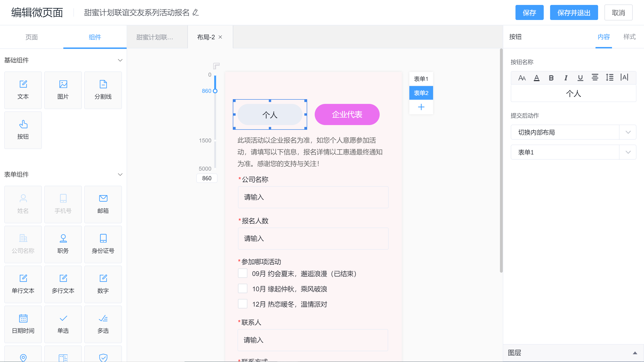Viewport: 644px width, 362px height.
Task: Edit the page title with pencil icon
Action: [x=196, y=12]
